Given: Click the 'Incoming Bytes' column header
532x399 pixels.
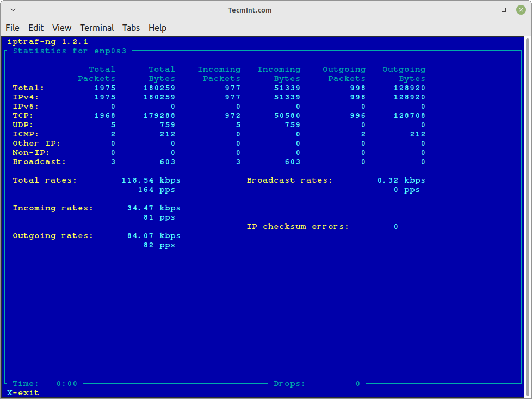Looking at the screenshot, I should coord(279,74).
